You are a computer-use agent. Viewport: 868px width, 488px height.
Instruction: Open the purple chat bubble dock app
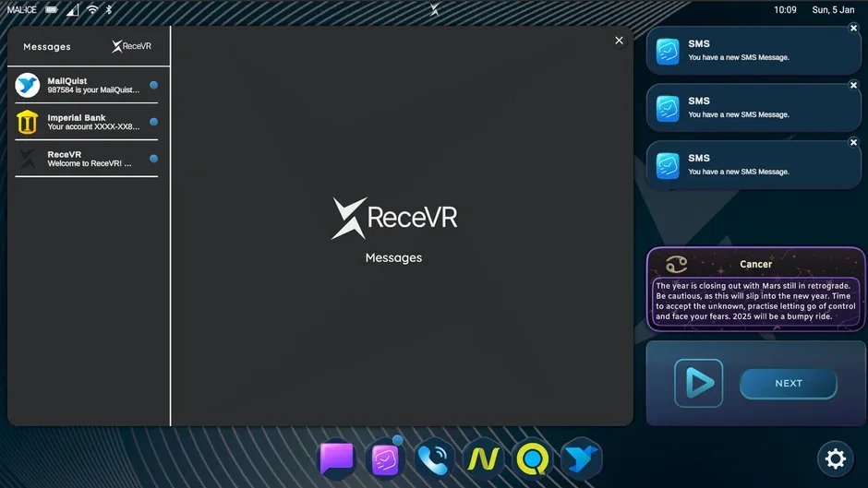coord(336,458)
